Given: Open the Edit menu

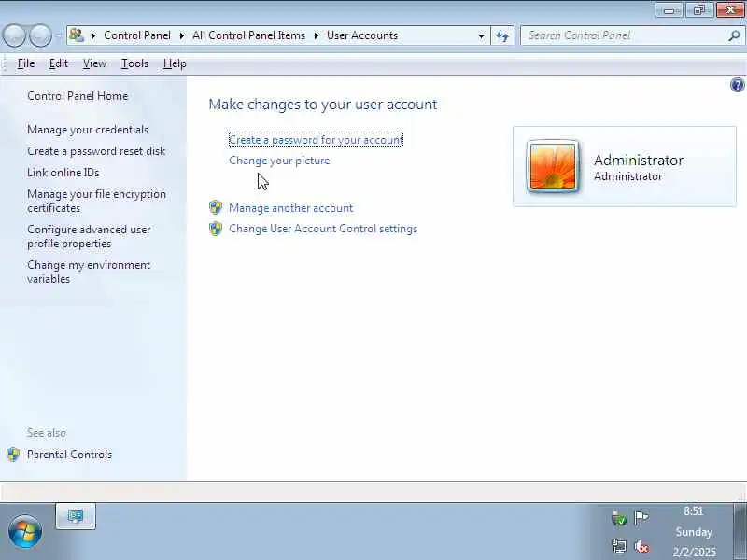Looking at the screenshot, I should (x=59, y=63).
